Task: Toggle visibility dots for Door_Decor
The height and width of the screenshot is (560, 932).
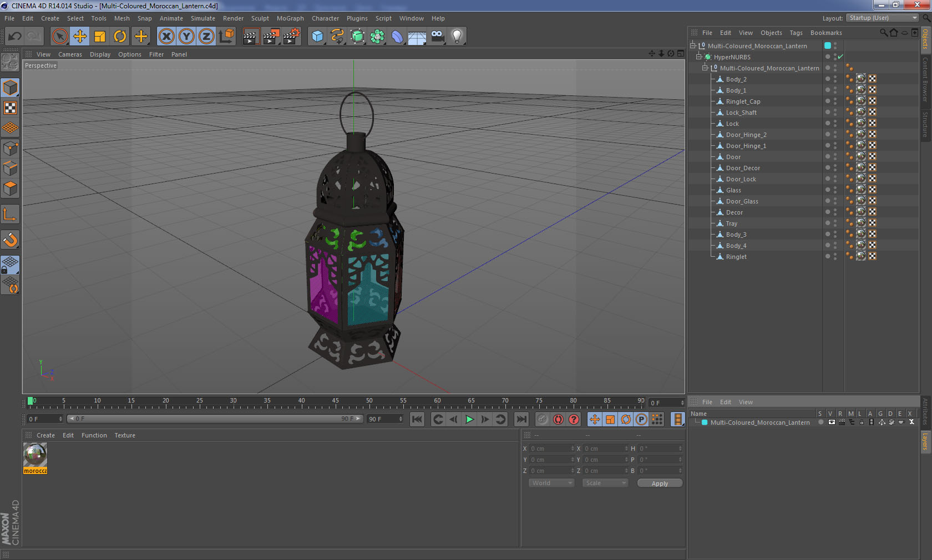Action: [835, 168]
